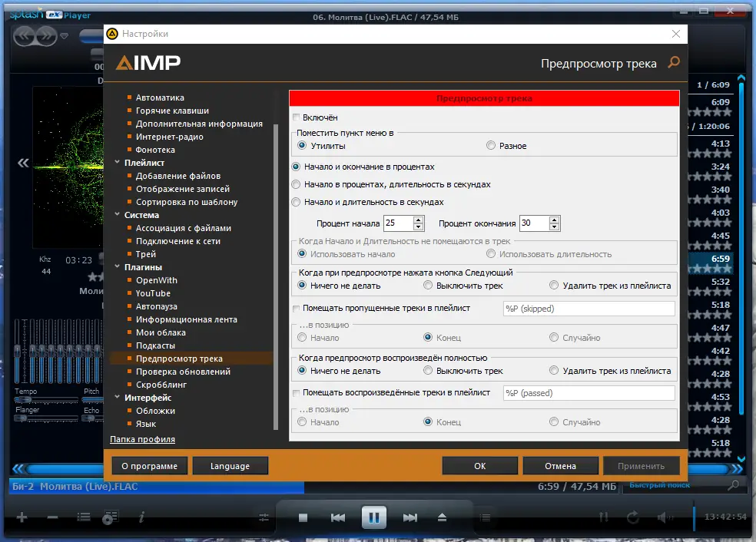
Task: Choose 'Начало и окончание в процентах'
Action: pyautogui.click(x=296, y=167)
